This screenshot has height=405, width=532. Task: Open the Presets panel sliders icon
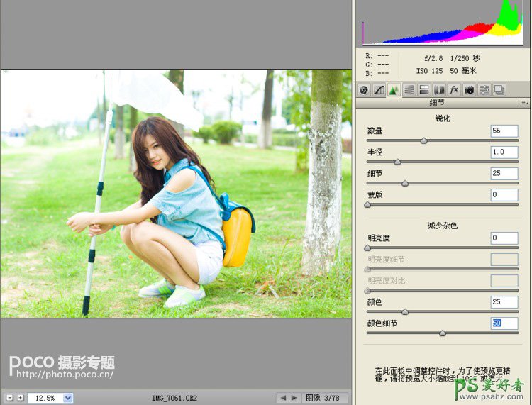click(x=484, y=90)
